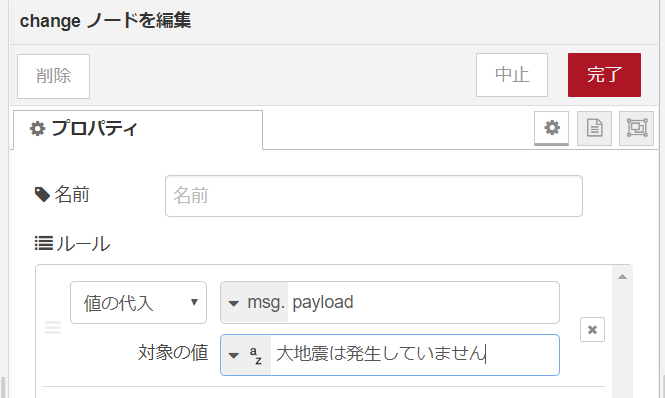This screenshot has width=665, height=398.
Task: Click the 大地震は発生していません value field
Action: (x=414, y=355)
